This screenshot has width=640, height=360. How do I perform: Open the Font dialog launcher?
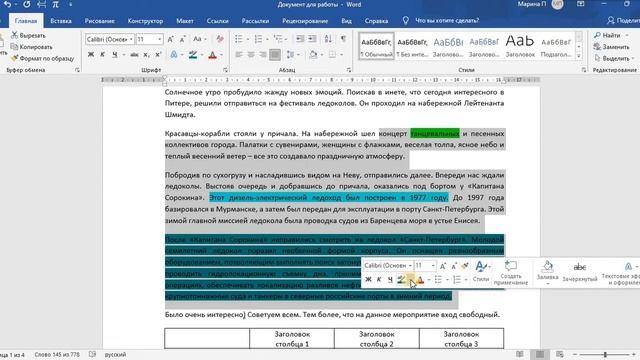point(225,70)
